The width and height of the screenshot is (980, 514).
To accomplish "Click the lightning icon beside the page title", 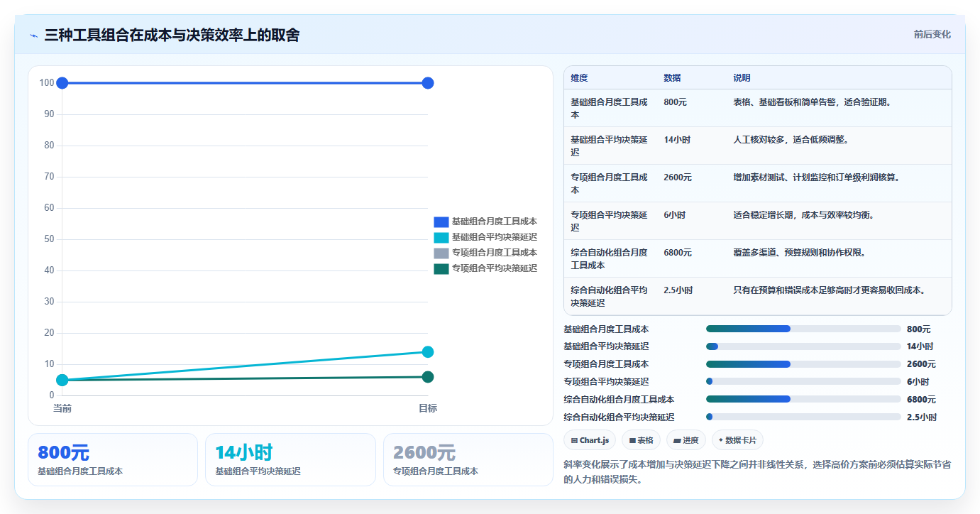I will point(34,35).
